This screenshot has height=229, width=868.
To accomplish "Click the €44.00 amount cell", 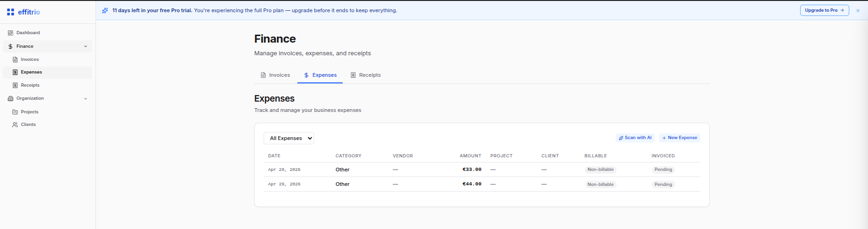I will [472, 184].
